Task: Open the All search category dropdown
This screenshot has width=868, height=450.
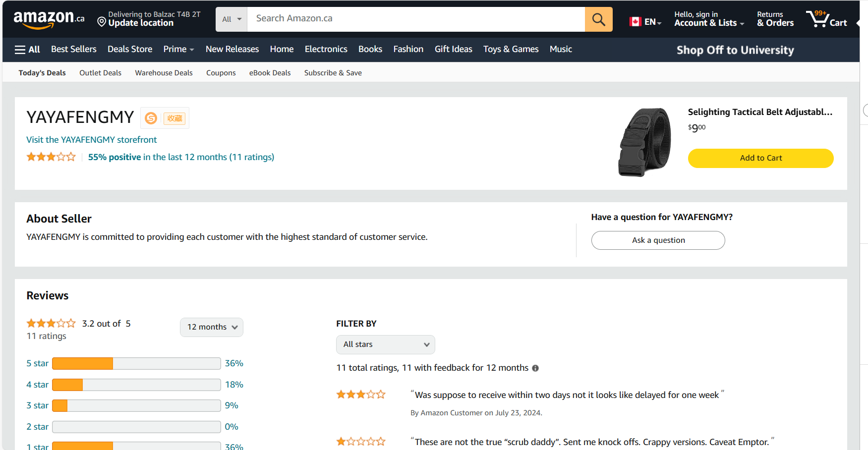Action: coord(231,19)
